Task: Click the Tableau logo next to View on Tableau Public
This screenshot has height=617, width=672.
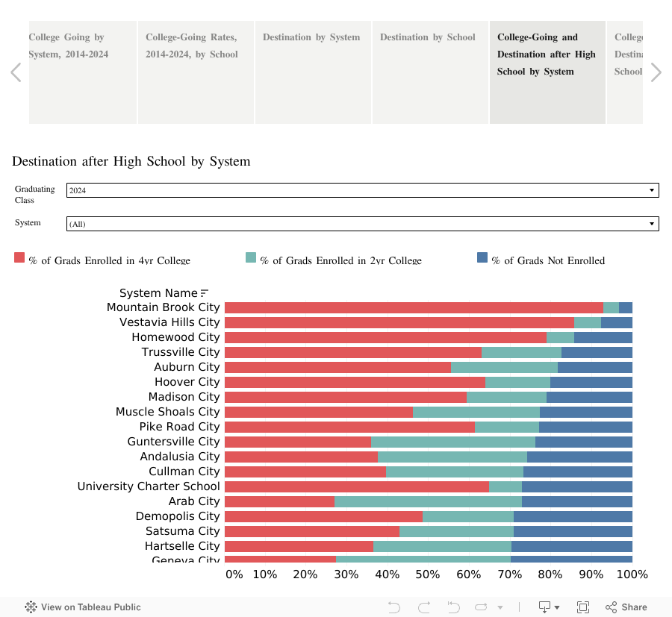Action: click(x=30, y=607)
